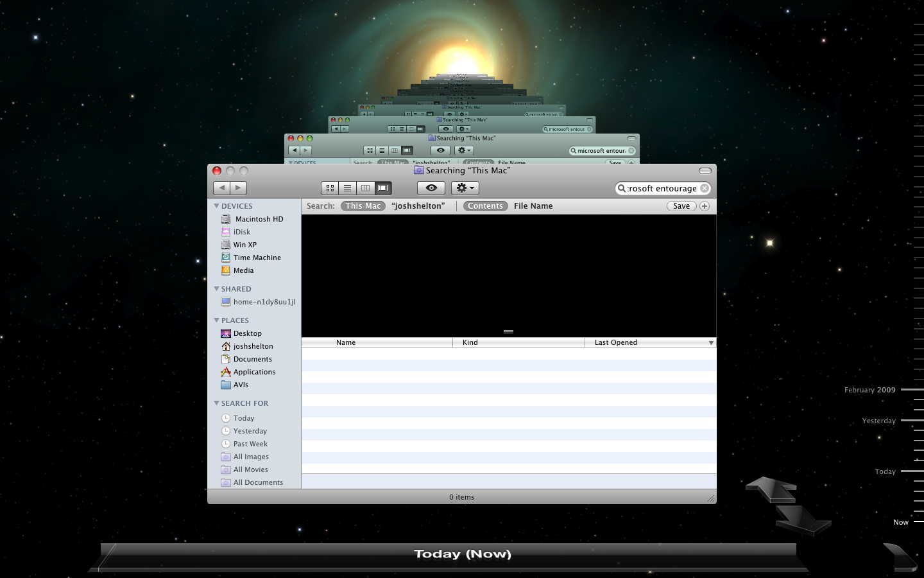Screen dimensions: 924x578
Task: Jump to Yesterday on timeline
Action: pos(878,421)
